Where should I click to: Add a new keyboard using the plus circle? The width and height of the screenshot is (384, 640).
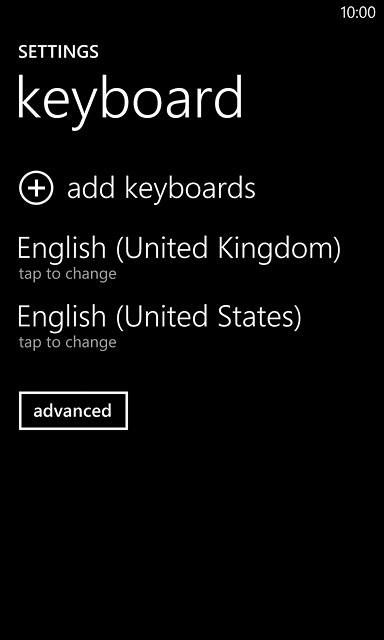pos(36,188)
